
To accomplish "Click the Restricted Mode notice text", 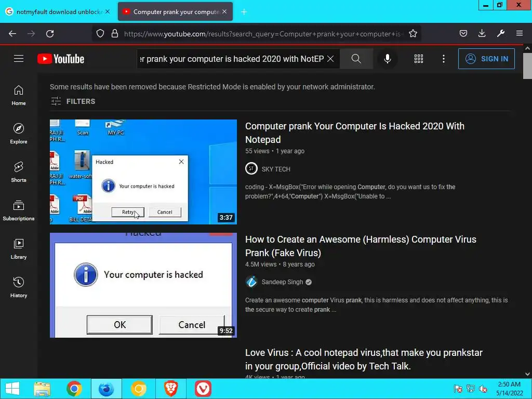I will 212,87.
